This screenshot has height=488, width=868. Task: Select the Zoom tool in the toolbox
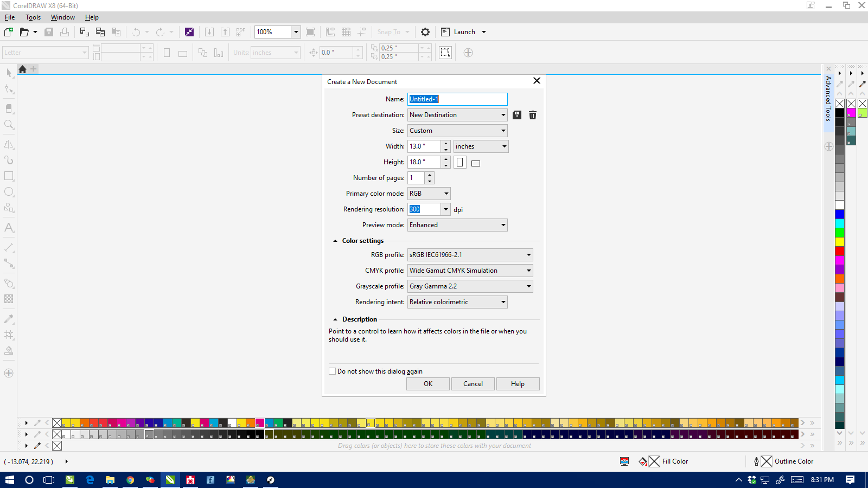coord(9,125)
